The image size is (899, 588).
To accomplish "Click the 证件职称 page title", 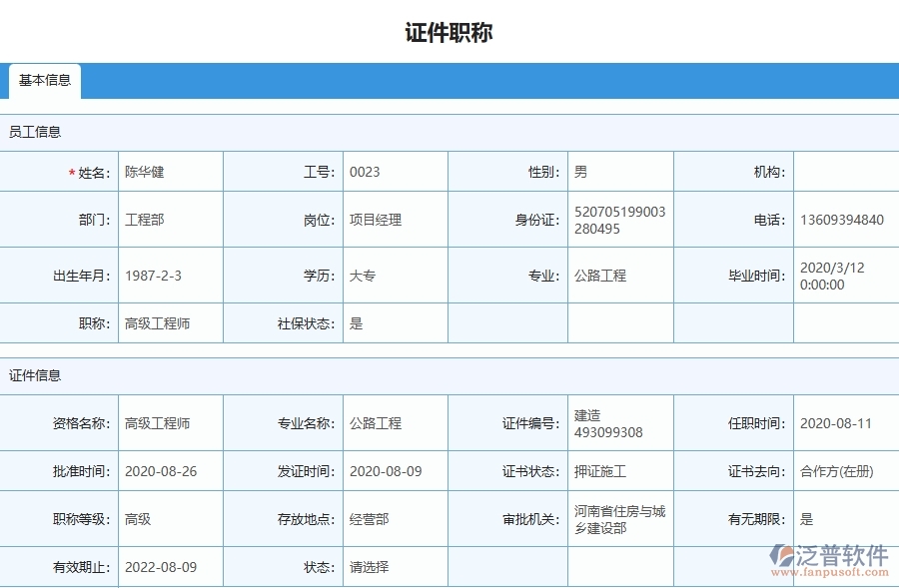I will coord(449,30).
